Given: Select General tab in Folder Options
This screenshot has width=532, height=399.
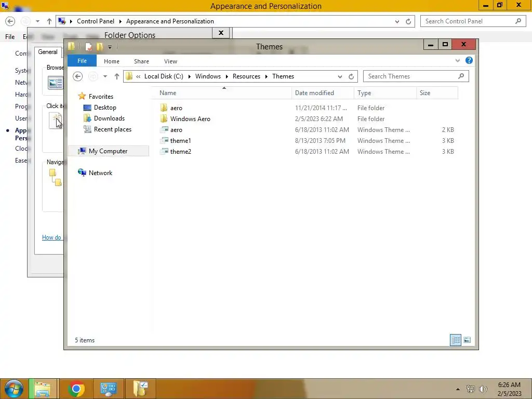Looking at the screenshot, I should [x=48, y=52].
